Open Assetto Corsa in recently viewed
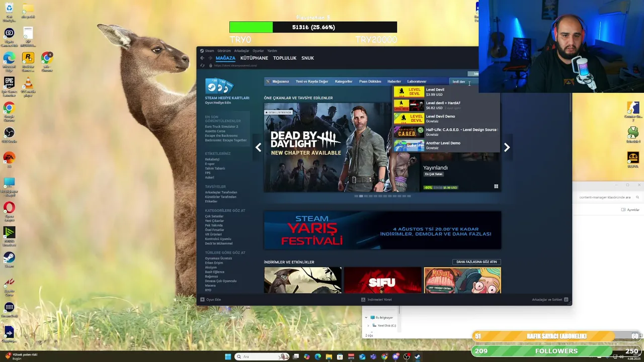 tap(215, 131)
